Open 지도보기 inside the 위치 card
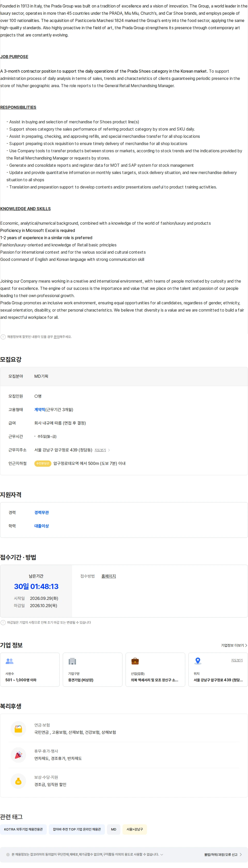Screen dimensions: 248x868 [x=237, y=660]
